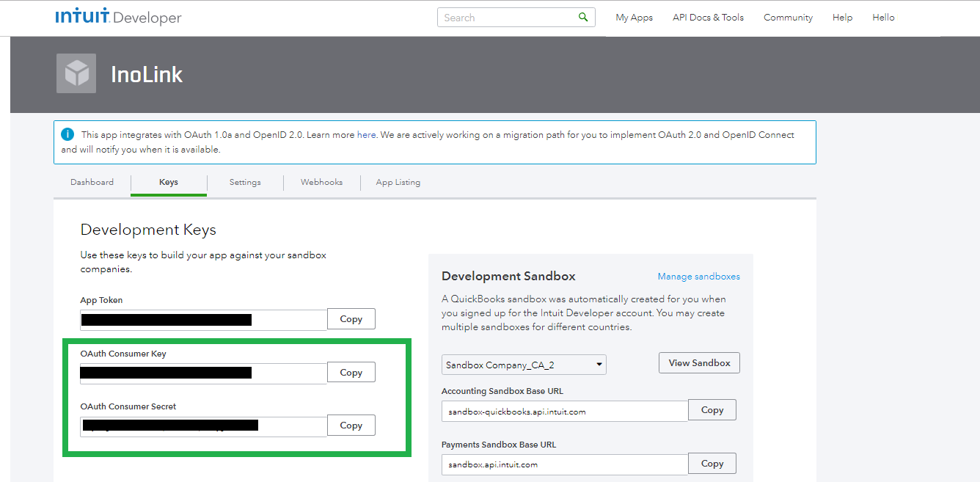Screen dimensions: 980x482
Task: Click the search magnifier icon
Action: click(583, 17)
